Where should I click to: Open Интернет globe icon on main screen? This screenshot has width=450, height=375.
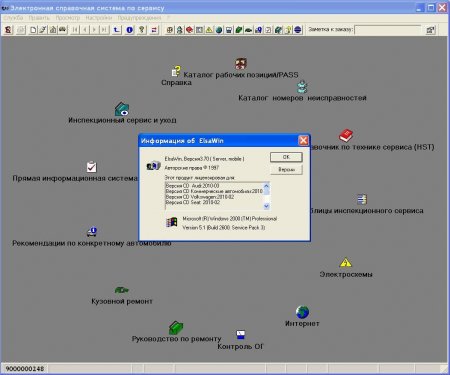click(x=302, y=312)
